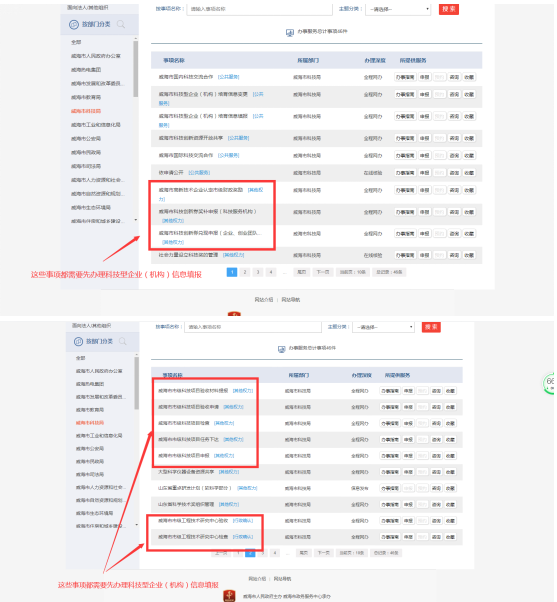Click 下一页 in the upper pagination bar
This screenshot has width=557, height=602.
tap(322, 272)
